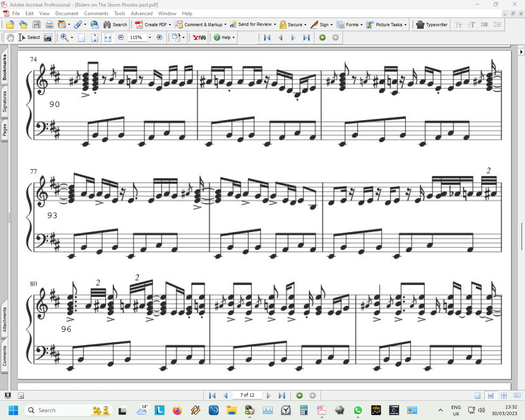Click the Search binoculars button
The width and height of the screenshot is (525, 420).
(115, 25)
